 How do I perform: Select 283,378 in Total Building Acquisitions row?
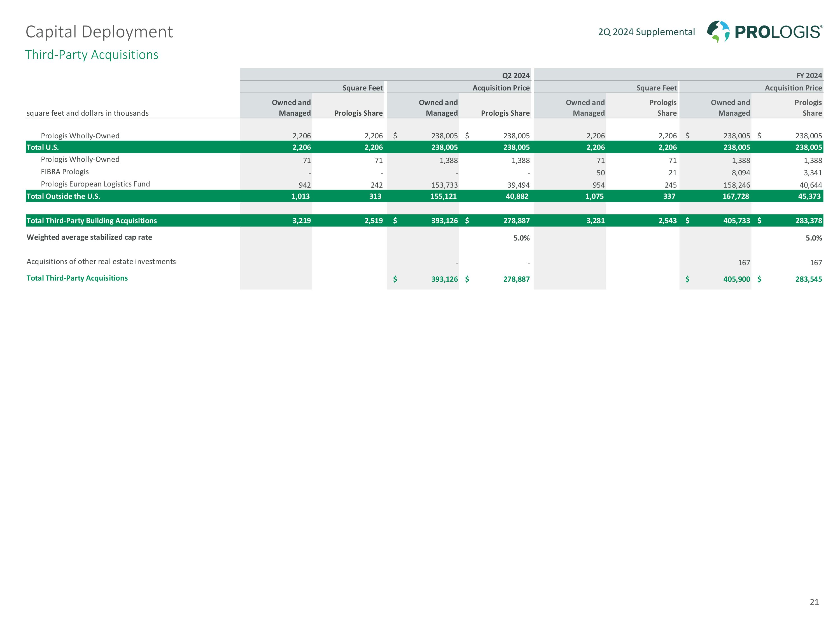click(x=809, y=221)
